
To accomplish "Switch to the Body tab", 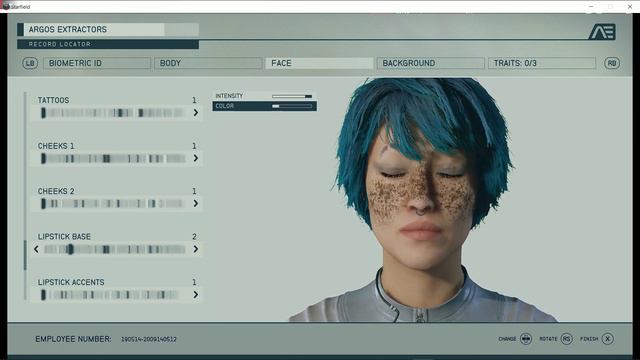I will (208, 63).
